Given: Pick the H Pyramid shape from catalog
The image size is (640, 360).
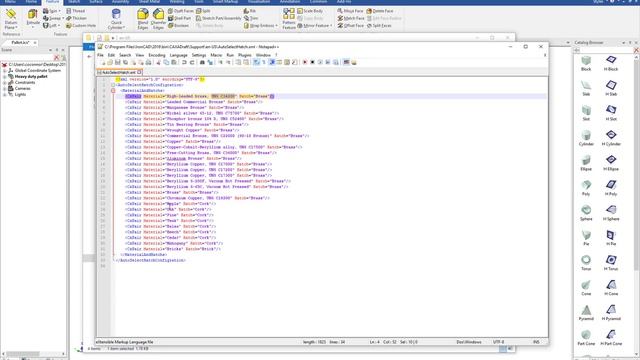Looking at the screenshot, I should pos(611,313).
